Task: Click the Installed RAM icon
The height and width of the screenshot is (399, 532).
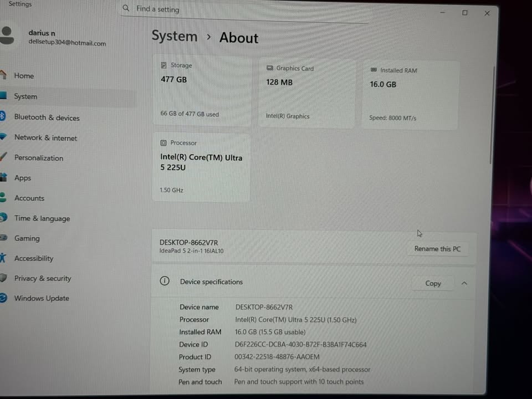Action: 374,70
